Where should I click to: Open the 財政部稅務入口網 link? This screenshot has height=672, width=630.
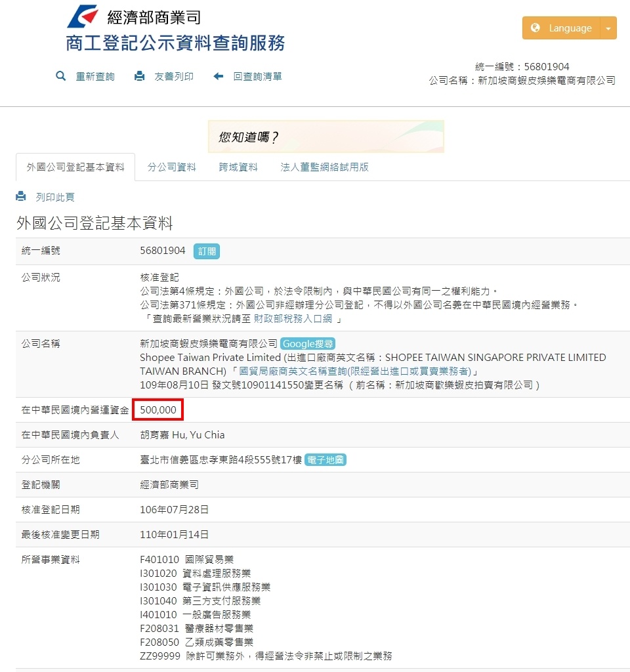[x=293, y=318]
